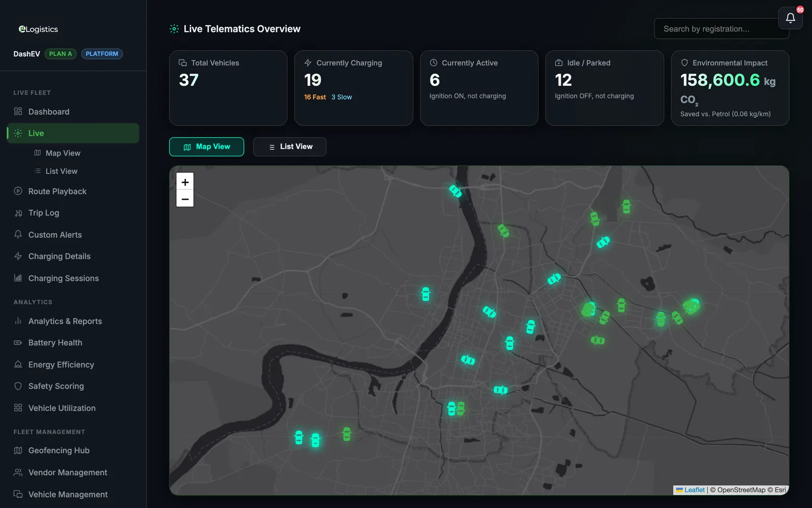Click the Custom Alerts bell icon
Image resolution: width=812 pixels, height=508 pixels.
point(18,234)
